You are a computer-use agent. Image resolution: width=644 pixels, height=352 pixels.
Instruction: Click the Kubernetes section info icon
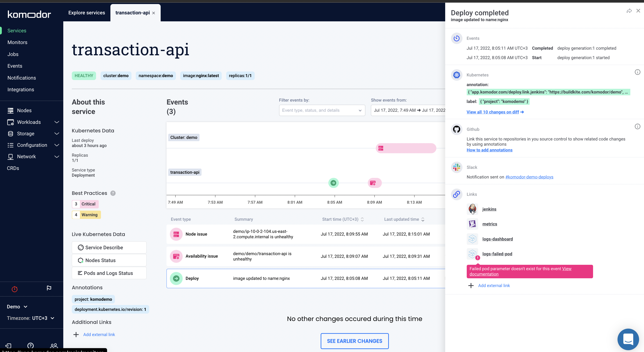(637, 72)
